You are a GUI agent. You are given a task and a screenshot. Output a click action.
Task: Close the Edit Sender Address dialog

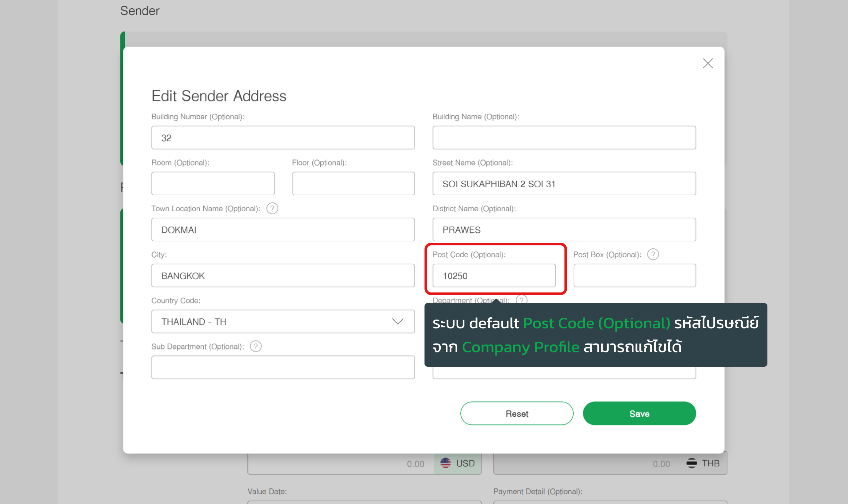point(708,64)
